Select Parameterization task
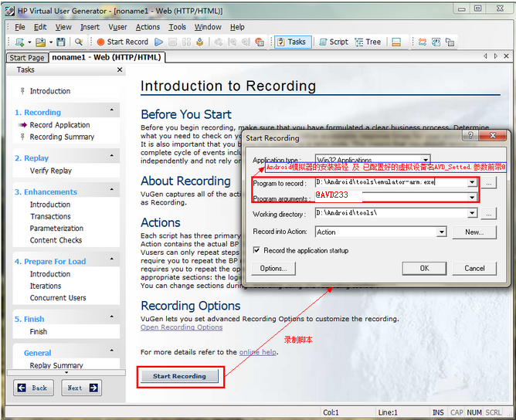The width and height of the screenshot is (516, 420). tap(56, 229)
